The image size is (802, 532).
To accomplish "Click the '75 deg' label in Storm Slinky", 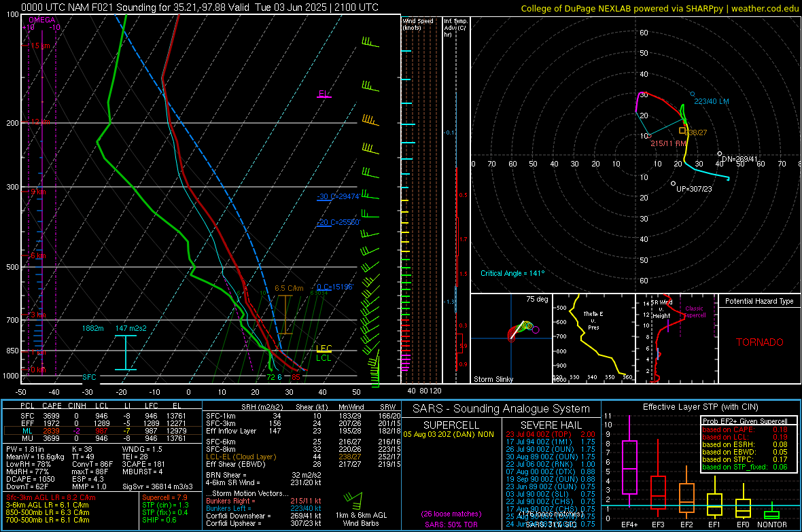I will pyautogui.click(x=537, y=299).
